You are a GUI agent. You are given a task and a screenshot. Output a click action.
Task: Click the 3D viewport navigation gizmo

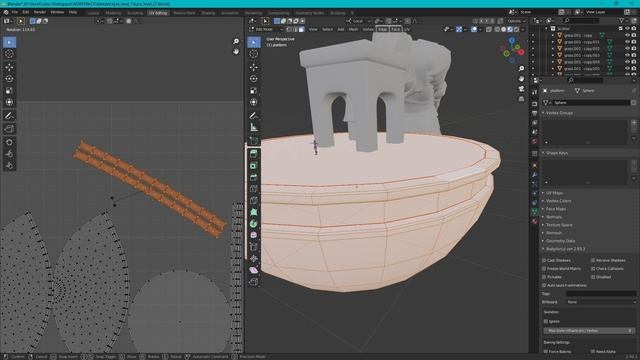512,51
